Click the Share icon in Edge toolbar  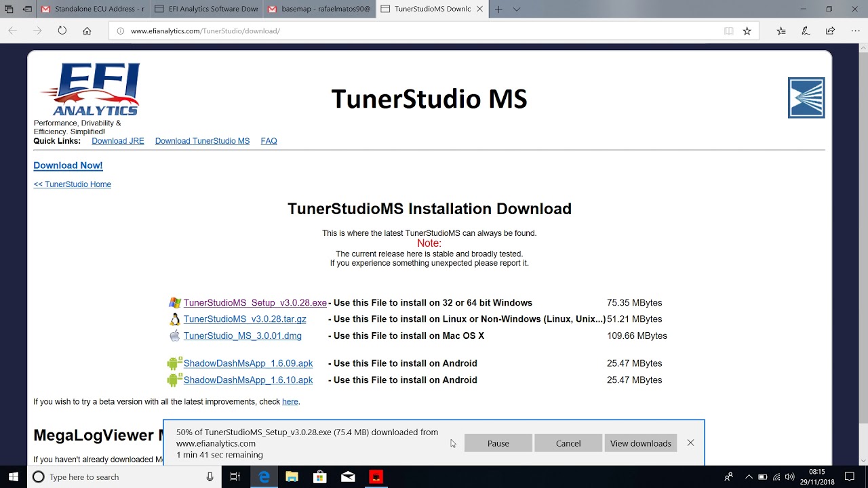point(830,30)
